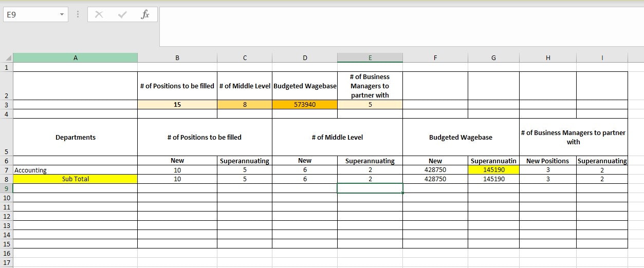Image resolution: width=644 pixels, height=268 pixels.
Task: Click the formula bar input area
Action: [401, 27]
